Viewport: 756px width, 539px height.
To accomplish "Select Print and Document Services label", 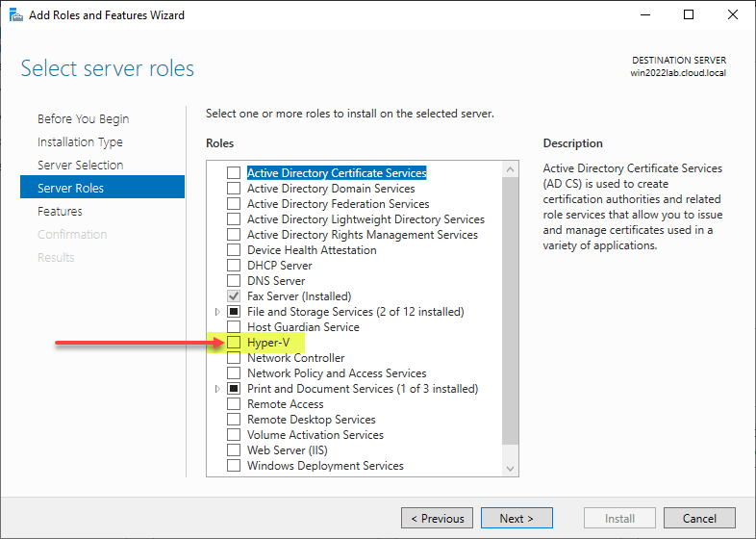I will (363, 389).
